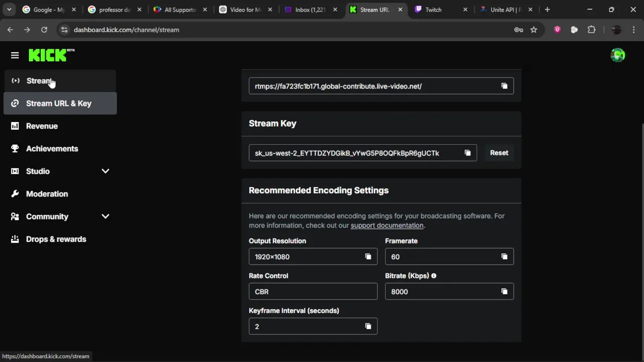Open the Revenue sidebar item
Viewport: 644px width, 362px height.
[42, 126]
